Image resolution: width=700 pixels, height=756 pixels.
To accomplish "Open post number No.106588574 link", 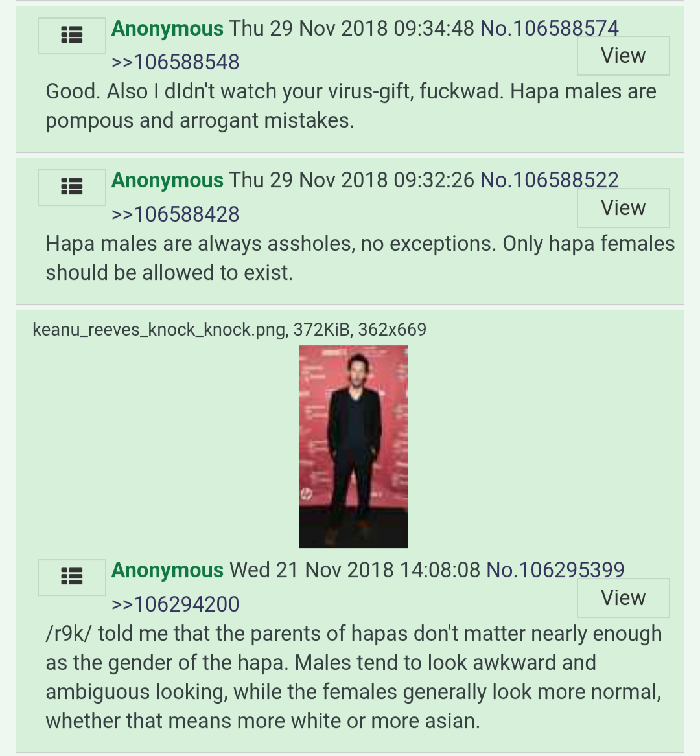I will point(550,29).
